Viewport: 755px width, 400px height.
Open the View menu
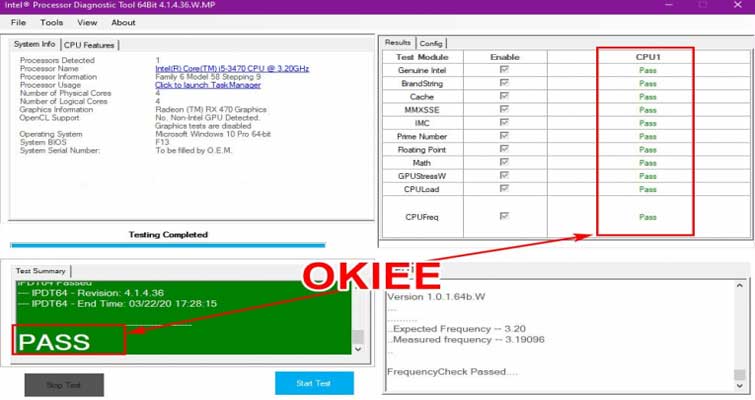87,23
